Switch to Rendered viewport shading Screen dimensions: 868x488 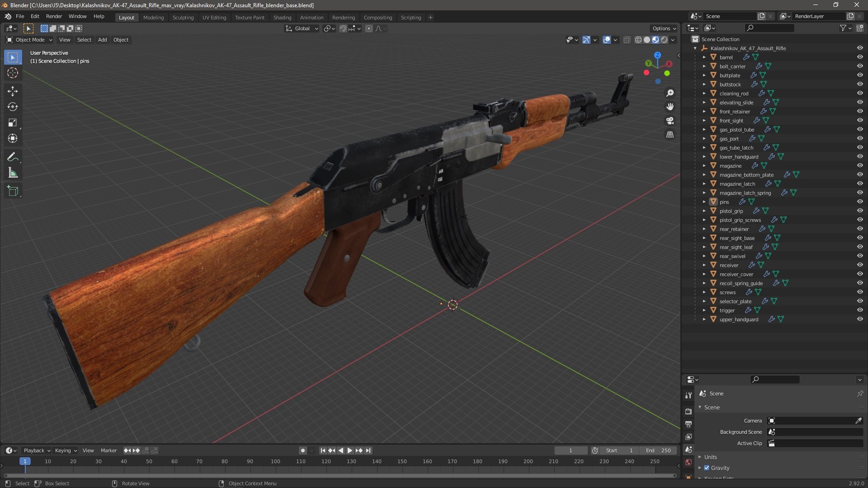(x=664, y=40)
